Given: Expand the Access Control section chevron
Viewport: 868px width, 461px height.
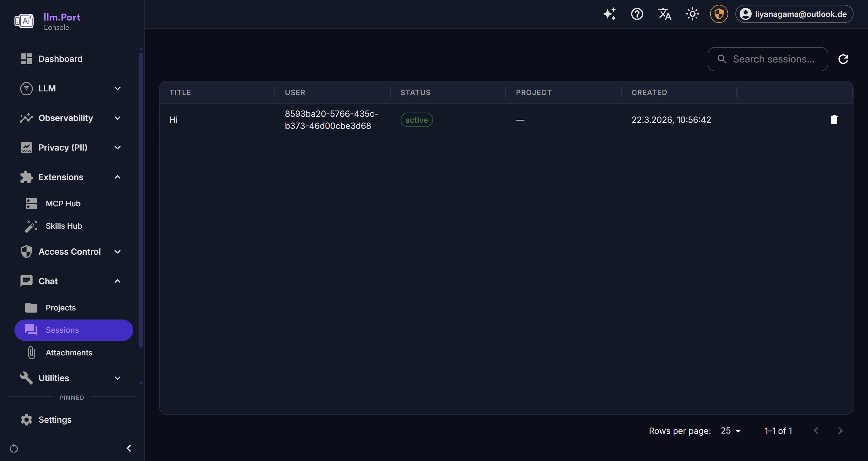Looking at the screenshot, I should pyautogui.click(x=118, y=252).
